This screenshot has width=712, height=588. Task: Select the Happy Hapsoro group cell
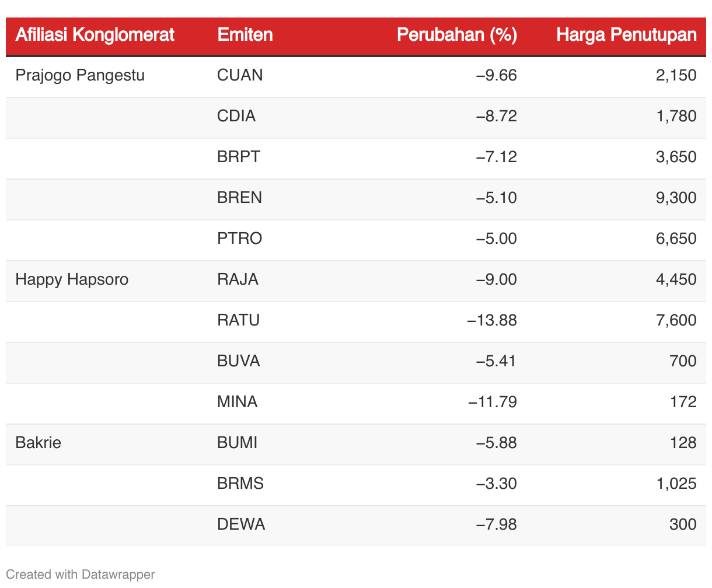click(72, 279)
